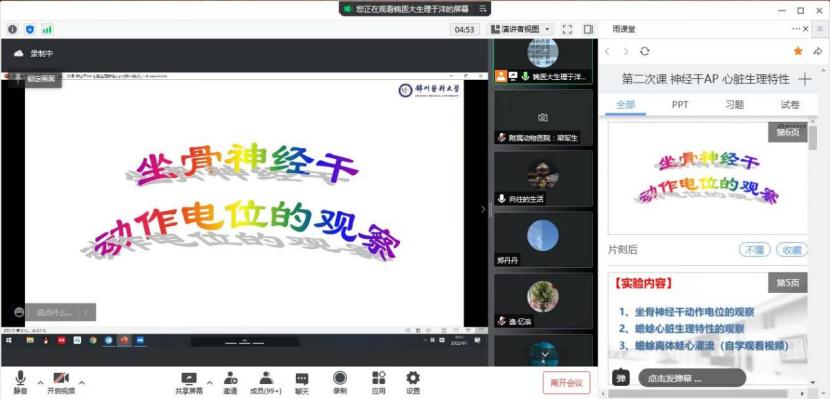
Task: Click the 共享屏幕 share screen icon
Action: tap(189, 378)
